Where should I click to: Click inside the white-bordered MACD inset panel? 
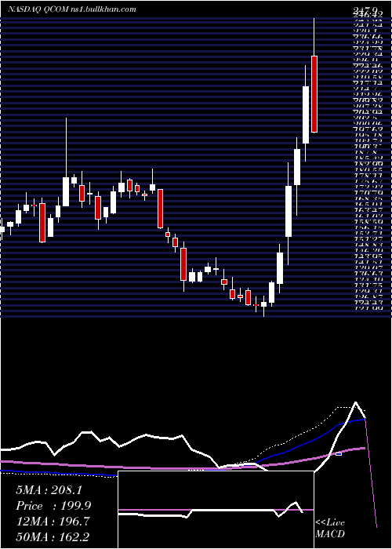216,510
